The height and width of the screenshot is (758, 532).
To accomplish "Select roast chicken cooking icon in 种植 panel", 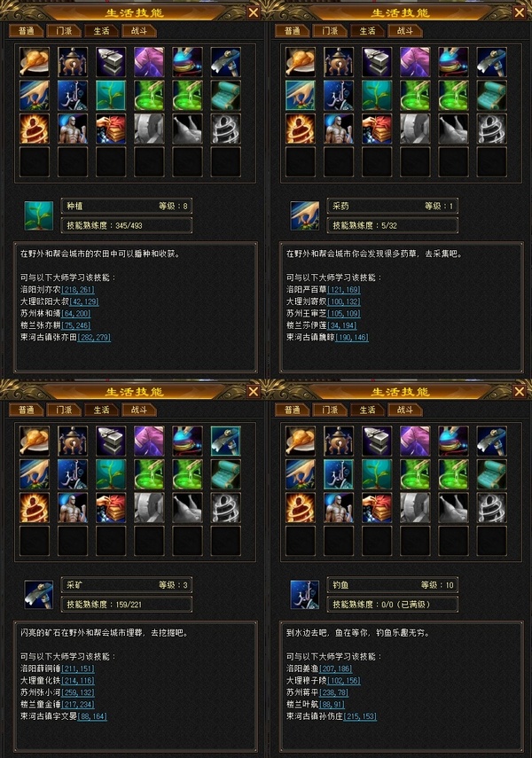I will [x=35, y=62].
